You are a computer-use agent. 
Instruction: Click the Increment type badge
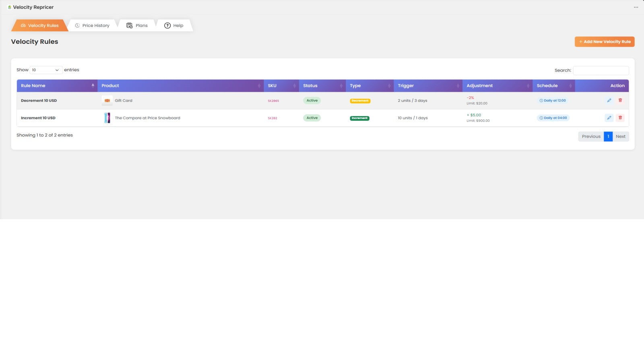(359, 118)
